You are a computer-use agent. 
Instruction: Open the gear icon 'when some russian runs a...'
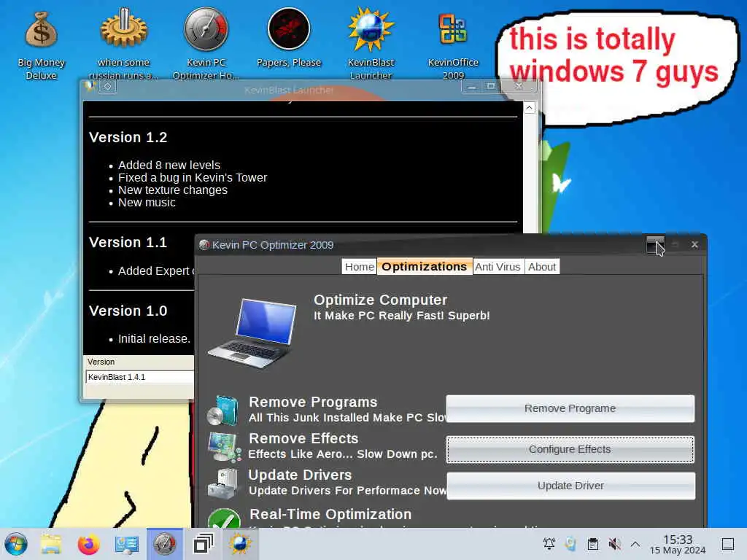[123, 44]
